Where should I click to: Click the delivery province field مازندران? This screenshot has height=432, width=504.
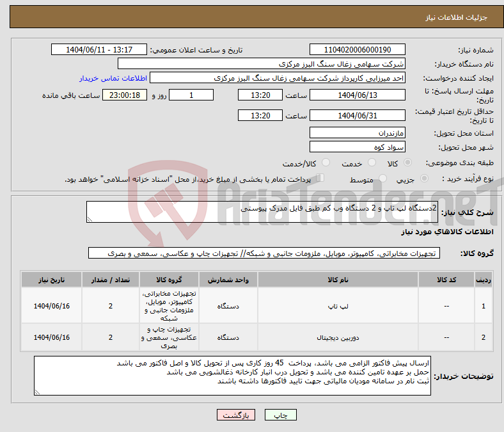tap(357, 132)
